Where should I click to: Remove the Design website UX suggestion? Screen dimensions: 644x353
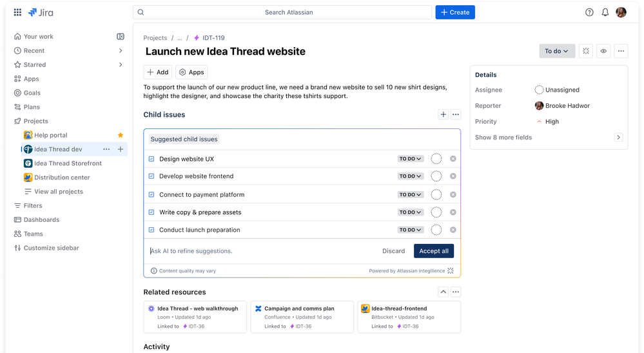[x=453, y=159]
